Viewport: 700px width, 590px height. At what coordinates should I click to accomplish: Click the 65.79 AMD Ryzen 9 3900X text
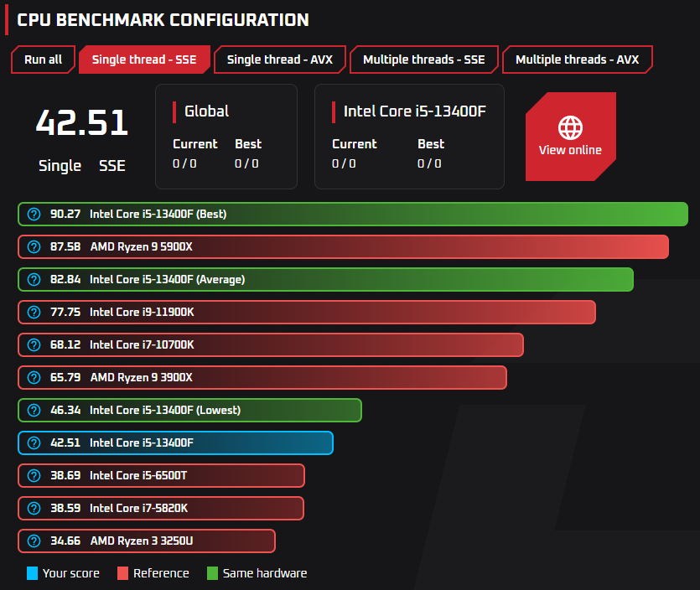coord(122,378)
